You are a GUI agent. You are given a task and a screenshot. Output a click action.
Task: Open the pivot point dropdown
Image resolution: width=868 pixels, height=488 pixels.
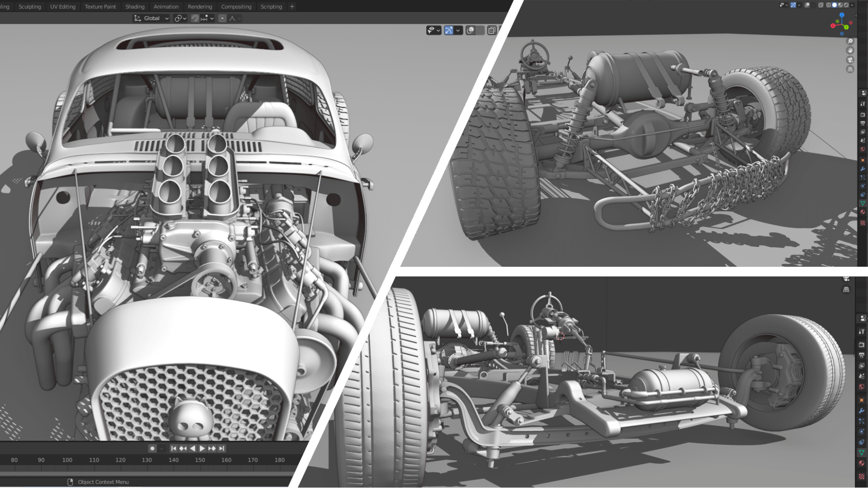(180, 18)
